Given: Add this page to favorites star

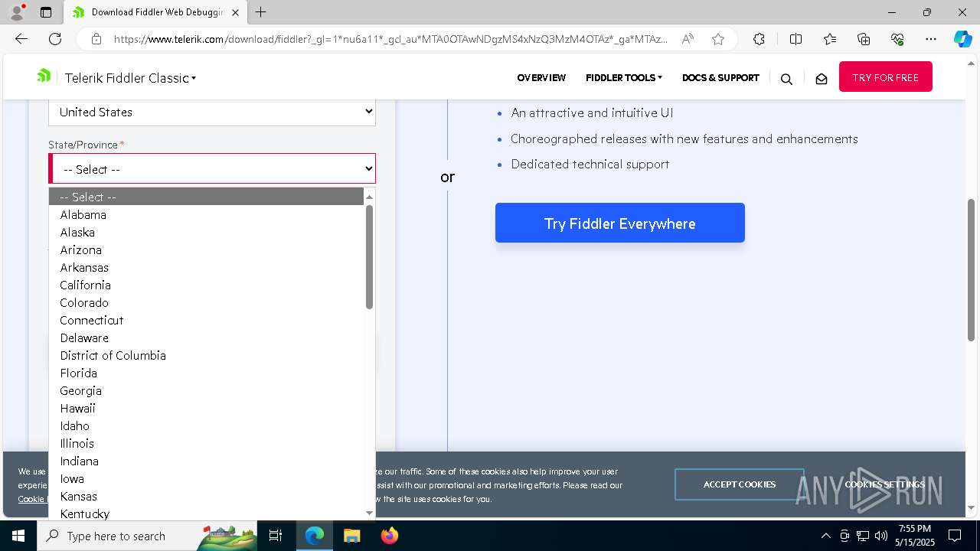Looking at the screenshot, I should 718,39.
